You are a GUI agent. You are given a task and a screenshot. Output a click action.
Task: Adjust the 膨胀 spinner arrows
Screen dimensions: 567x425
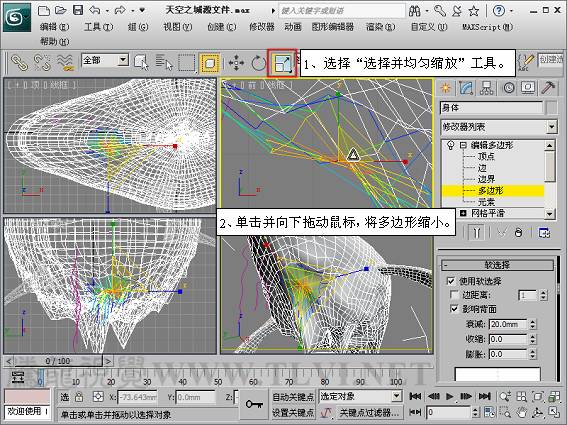point(533,354)
